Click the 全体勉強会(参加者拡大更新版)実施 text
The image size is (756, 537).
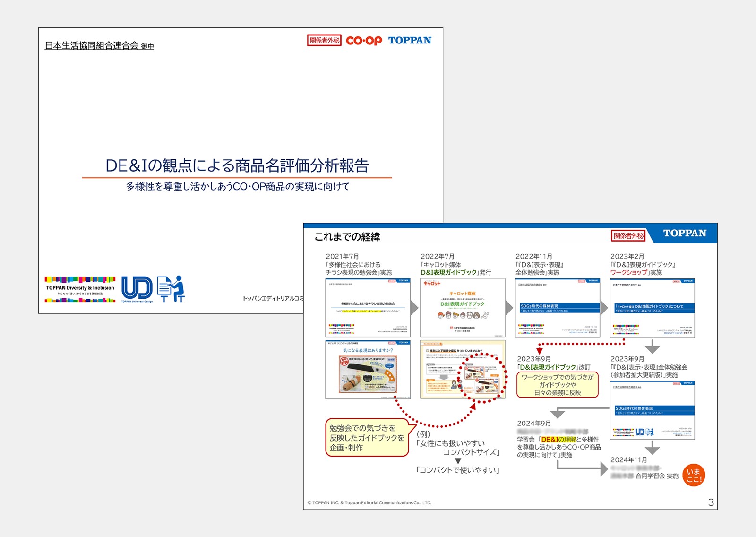649,371
